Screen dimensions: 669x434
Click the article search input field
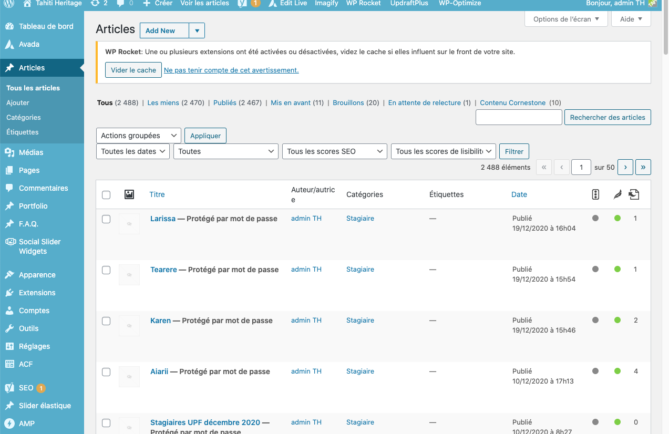pyautogui.click(x=518, y=117)
